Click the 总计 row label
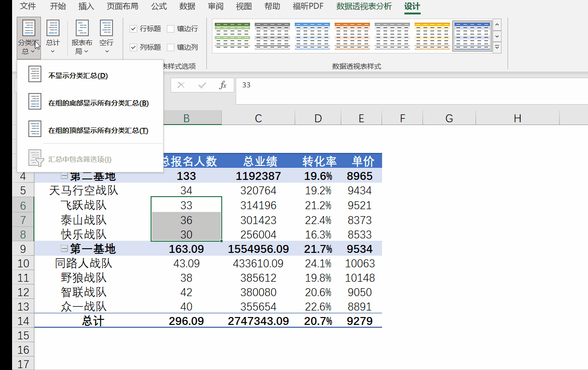This screenshot has height=370, width=588. coord(92,321)
